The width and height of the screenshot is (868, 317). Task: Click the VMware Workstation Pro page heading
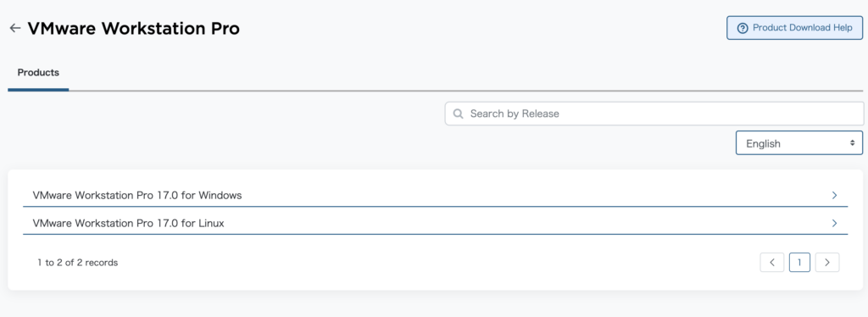click(x=133, y=29)
